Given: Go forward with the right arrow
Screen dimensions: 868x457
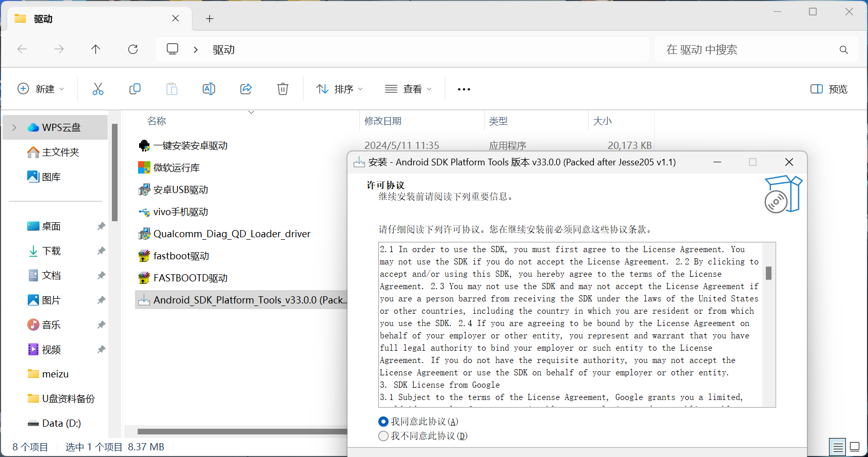Looking at the screenshot, I should [x=59, y=49].
